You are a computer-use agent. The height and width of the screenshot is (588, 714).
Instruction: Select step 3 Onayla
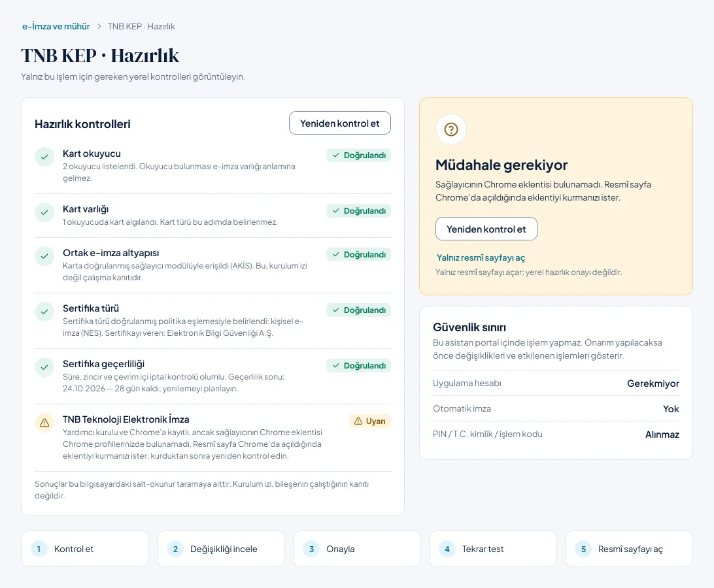pyautogui.click(x=357, y=549)
